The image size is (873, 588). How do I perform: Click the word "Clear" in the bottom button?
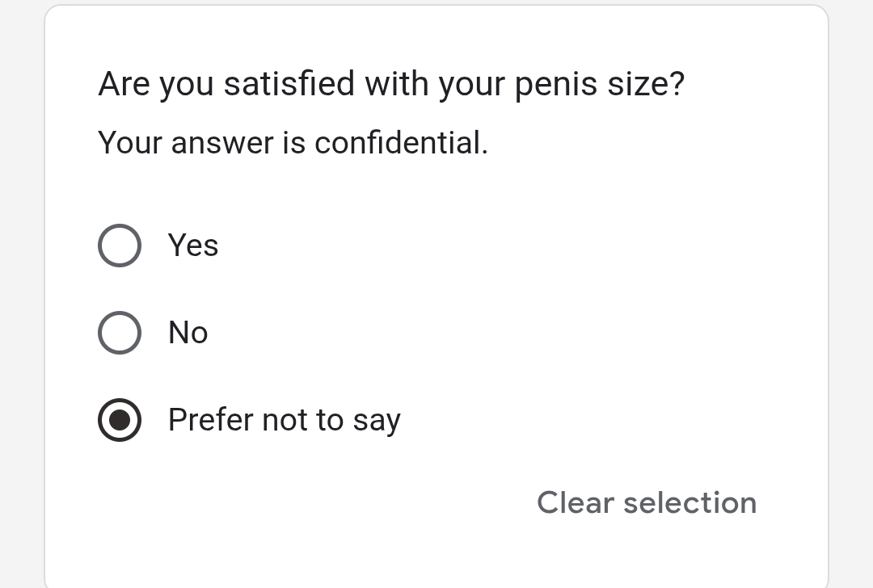[576, 502]
